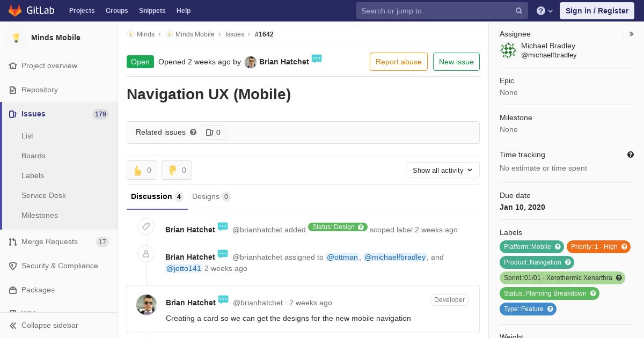Screen dimensions: 644x338
Task: Open the Milestones sidebar item
Action: [40, 215]
